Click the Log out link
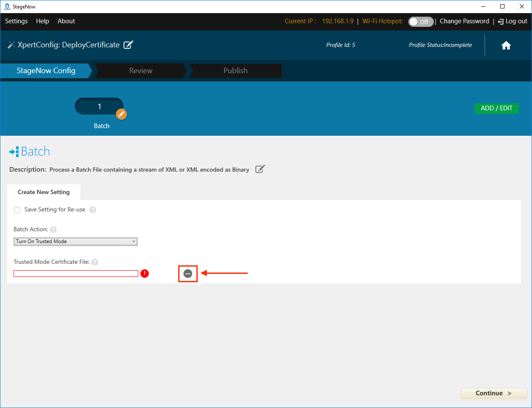 (513, 21)
